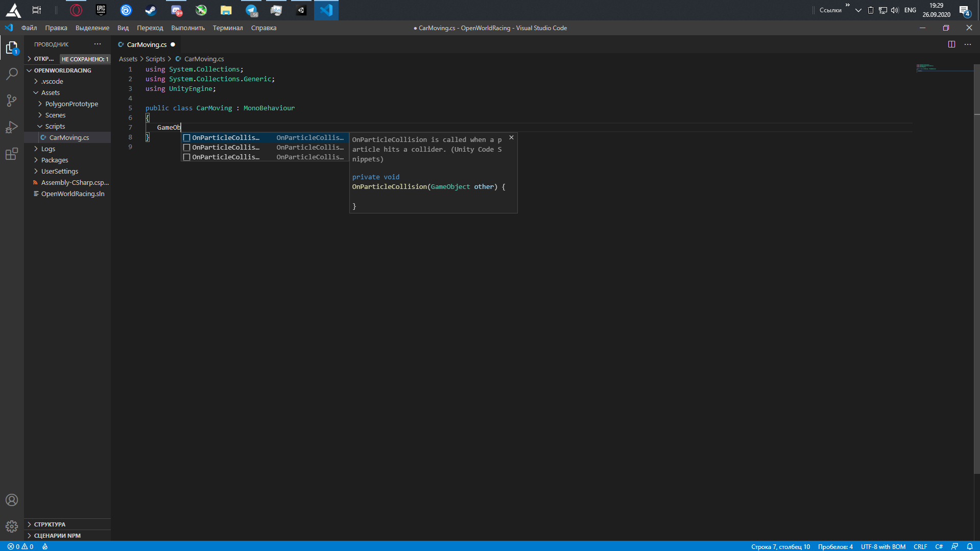
Task: Show errors and warnings count in status bar
Action: [x=20, y=546]
